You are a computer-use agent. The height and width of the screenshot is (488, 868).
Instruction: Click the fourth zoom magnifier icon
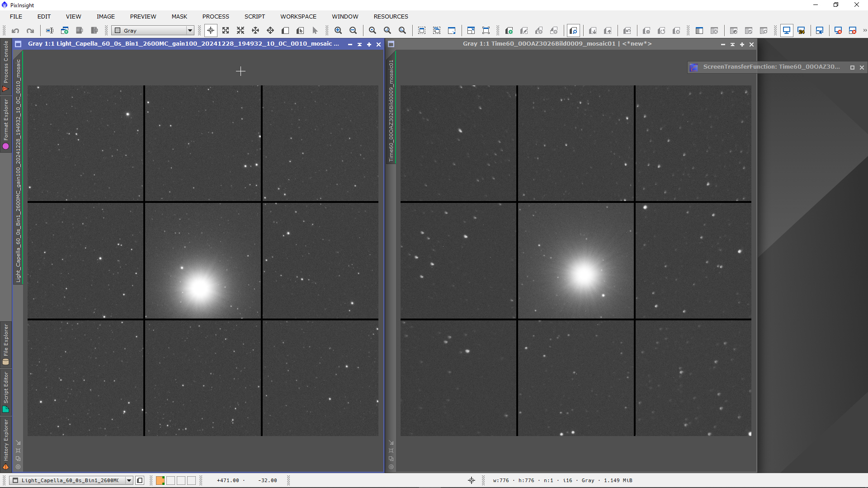click(x=387, y=31)
